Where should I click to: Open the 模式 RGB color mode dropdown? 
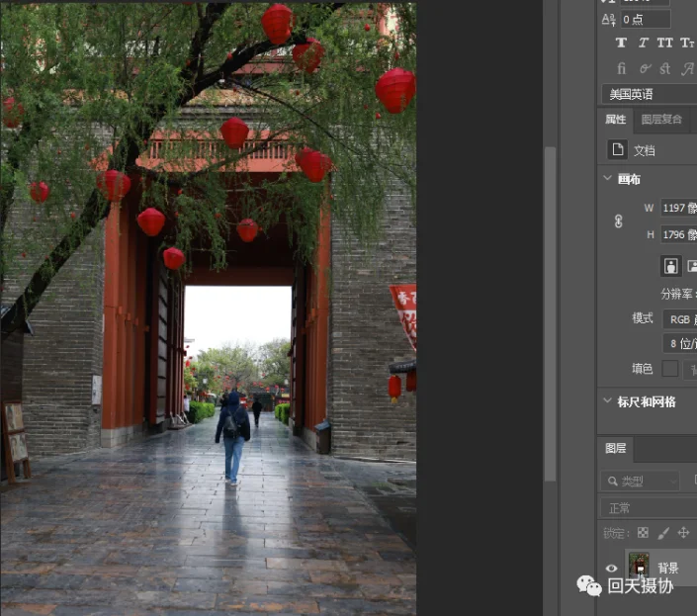[680, 319]
